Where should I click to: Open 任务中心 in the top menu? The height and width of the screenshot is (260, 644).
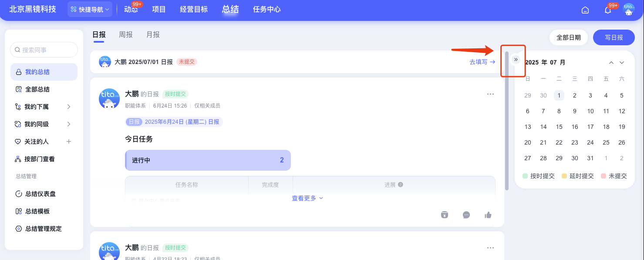[266, 9]
